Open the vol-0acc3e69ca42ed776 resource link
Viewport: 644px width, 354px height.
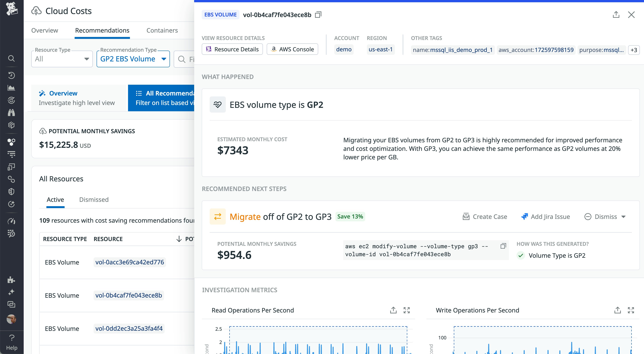[130, 262]
